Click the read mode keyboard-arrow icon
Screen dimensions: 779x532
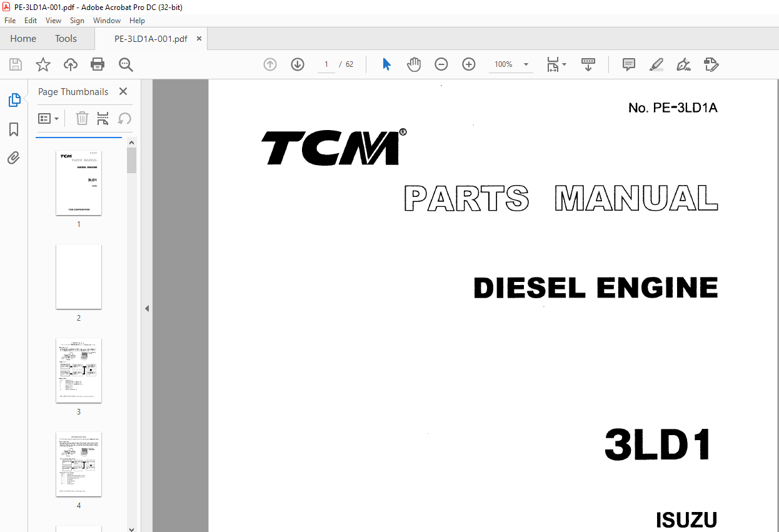(588, 64)
